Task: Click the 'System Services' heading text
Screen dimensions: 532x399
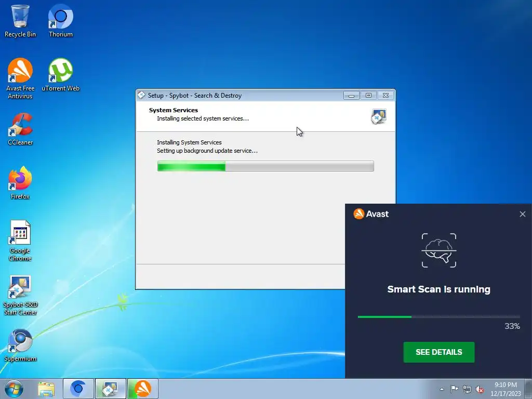Action: (174, 110)
